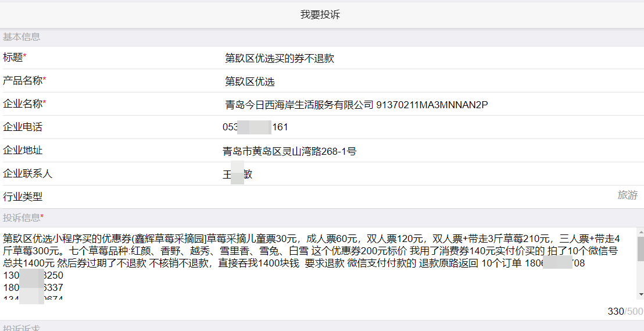The width and height of the screenshot is (644, 331).
Task: Click the 企业地址 label
Action: [x=23, y=150]
